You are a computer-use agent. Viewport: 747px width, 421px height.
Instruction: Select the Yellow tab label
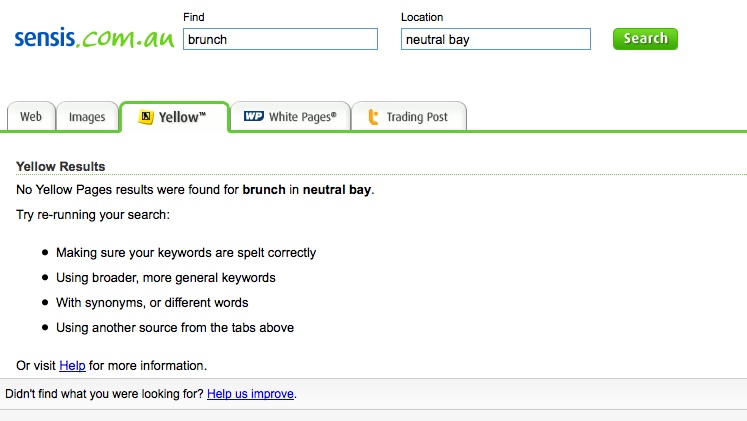(x=182, y=117)
